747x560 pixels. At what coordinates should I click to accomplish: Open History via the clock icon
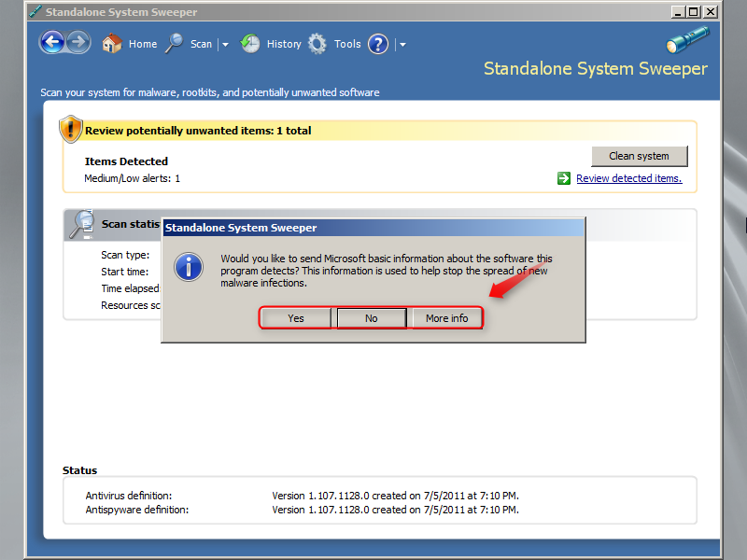(x=250, y=43)
